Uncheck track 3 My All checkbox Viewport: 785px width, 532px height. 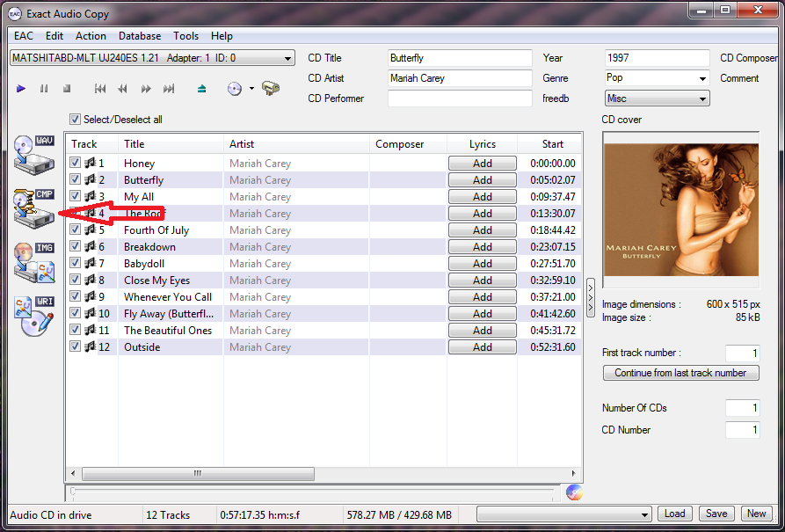pos(75,196)
